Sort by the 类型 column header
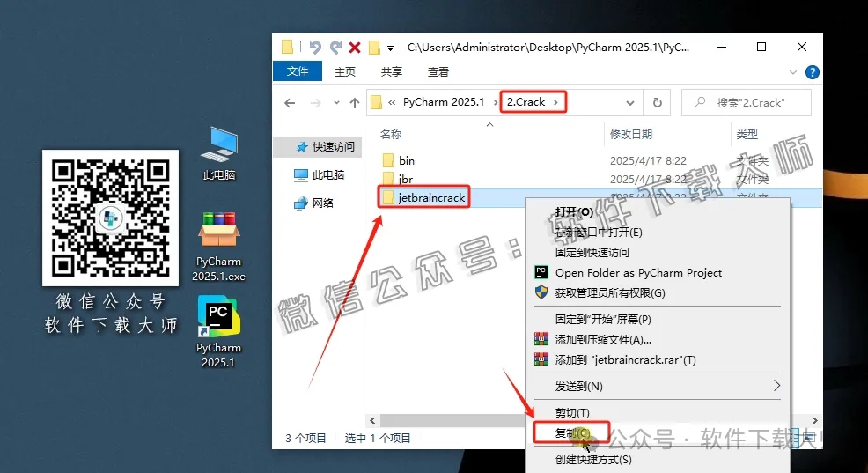Screen dimensions: 868x473 click(747, 134)
